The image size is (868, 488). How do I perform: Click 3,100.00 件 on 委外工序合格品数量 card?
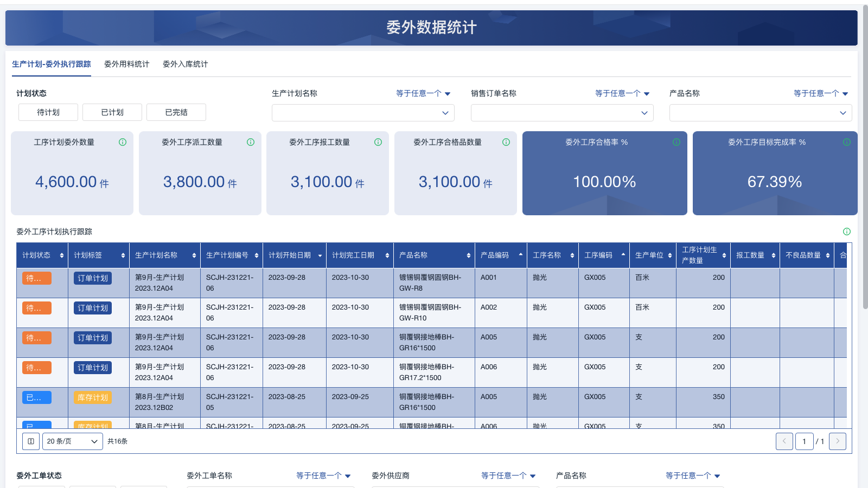pos(456,182)
